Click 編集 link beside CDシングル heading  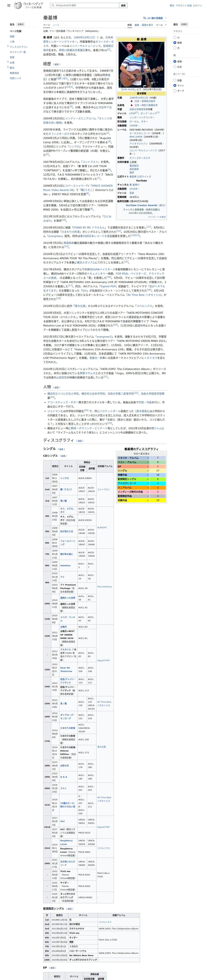tap(63, 456)
